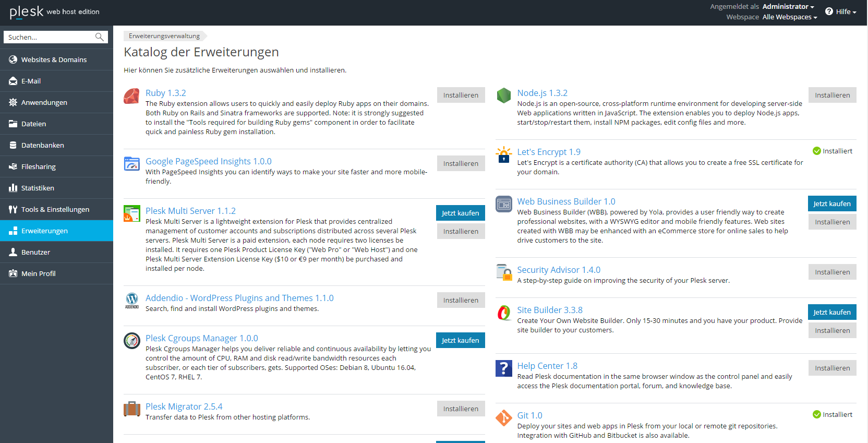This screenshot has width=868, height=443.
Task: Install the Plesk Multi Server extension
Action: coord(461,231)
